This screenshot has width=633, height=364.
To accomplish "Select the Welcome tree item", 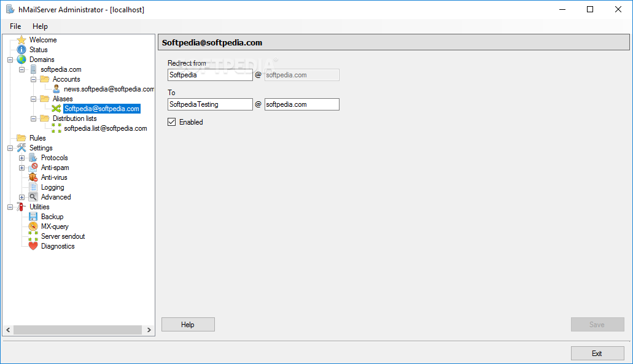I will point(43,40).
